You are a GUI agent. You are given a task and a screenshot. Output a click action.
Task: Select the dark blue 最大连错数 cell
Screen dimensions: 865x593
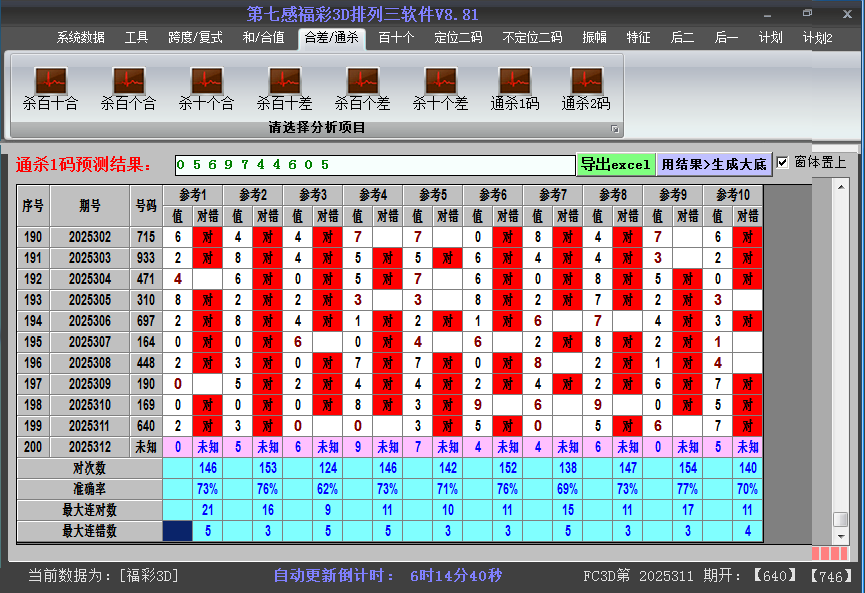point(178,531)
